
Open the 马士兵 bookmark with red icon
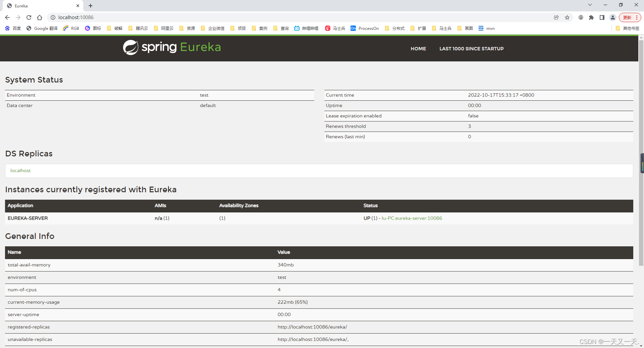click(335, 28)
